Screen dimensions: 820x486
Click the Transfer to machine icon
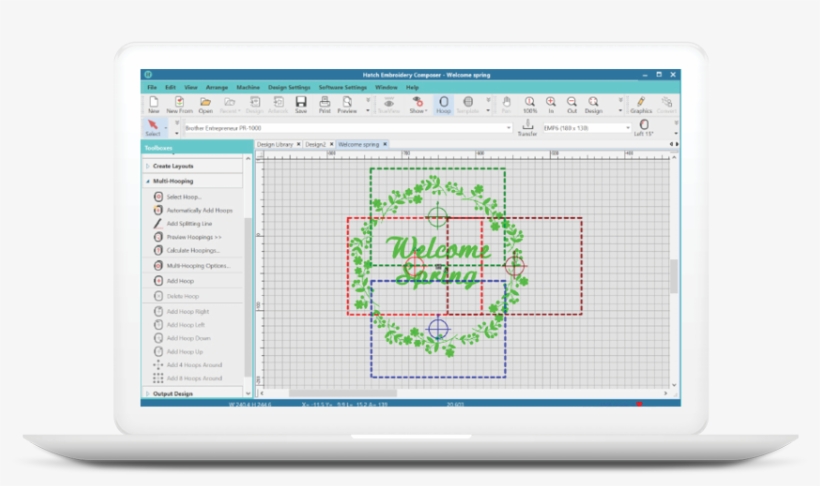point(527,126)
